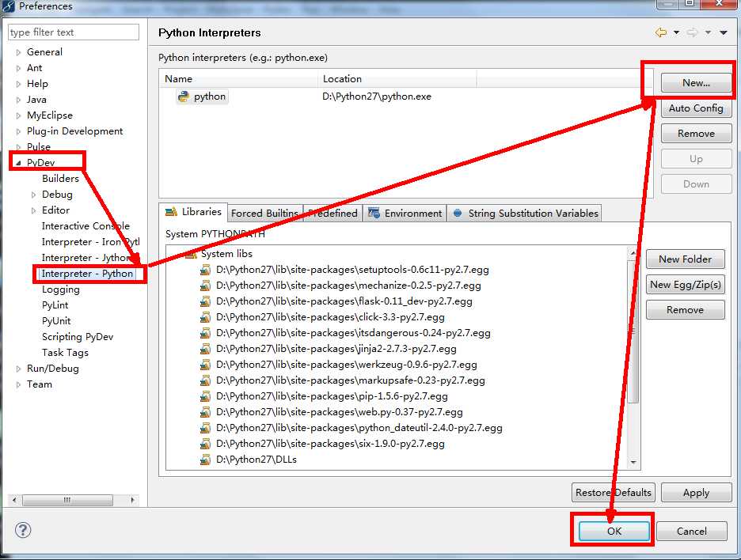Image resolution: width=741 pixels, height=560 pixels.
Task: Click the back navigation arrow icon
Action: [x=661, y=32]
